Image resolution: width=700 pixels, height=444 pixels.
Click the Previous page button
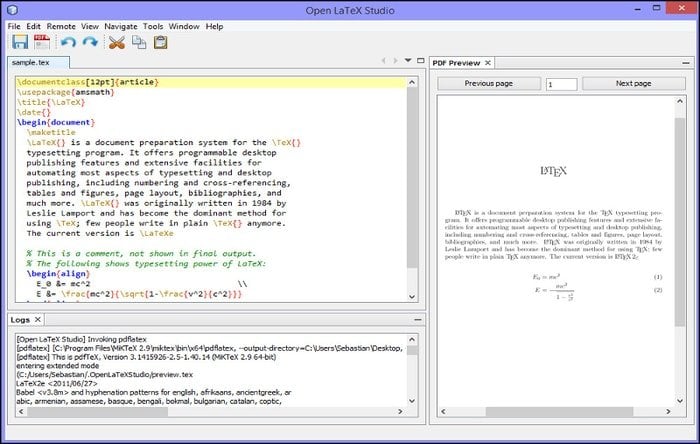point(488,83)
